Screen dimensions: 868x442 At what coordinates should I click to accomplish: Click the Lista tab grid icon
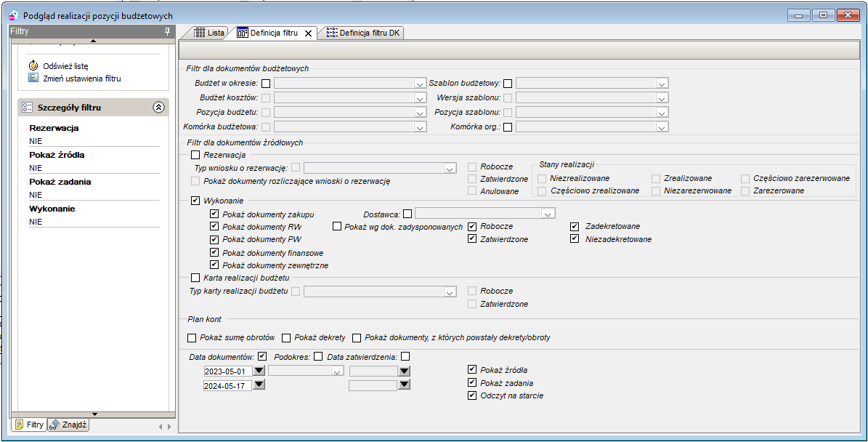[199, 33]
